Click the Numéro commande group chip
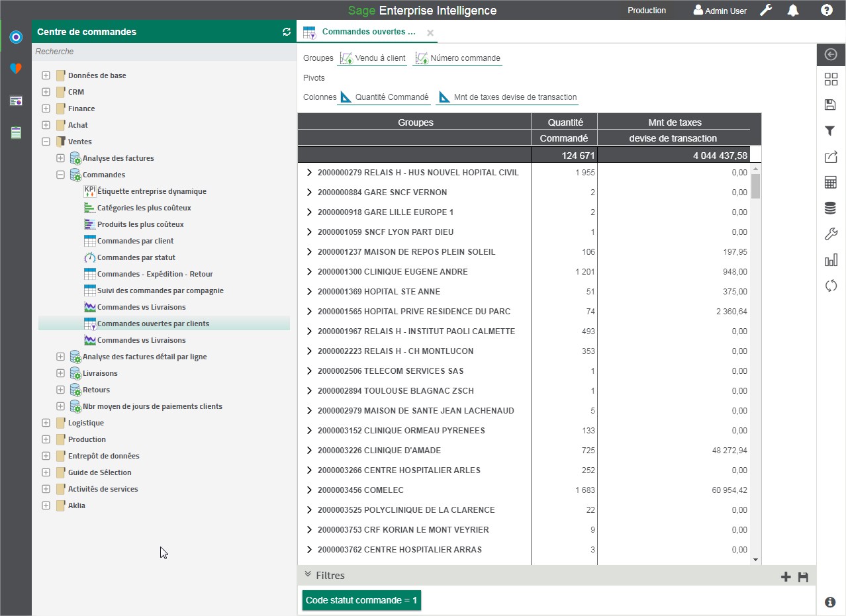 click(457, 58)
